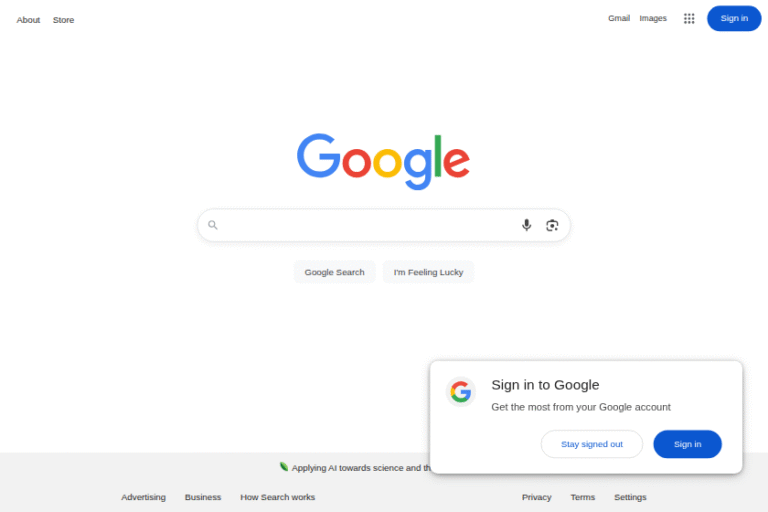This screenshot has height=512, width=768.
Task: Open the Google apps grid icon
Action: click(x=689, y=19)
